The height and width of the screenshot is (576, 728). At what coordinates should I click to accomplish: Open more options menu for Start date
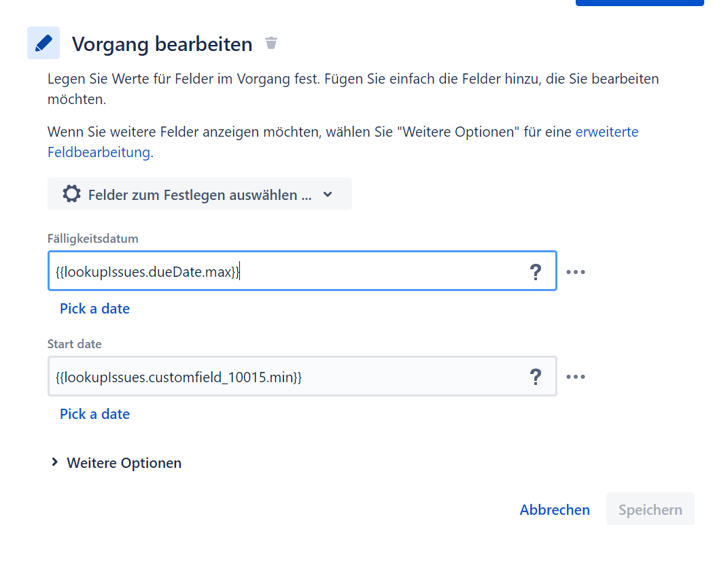point(576,377)
